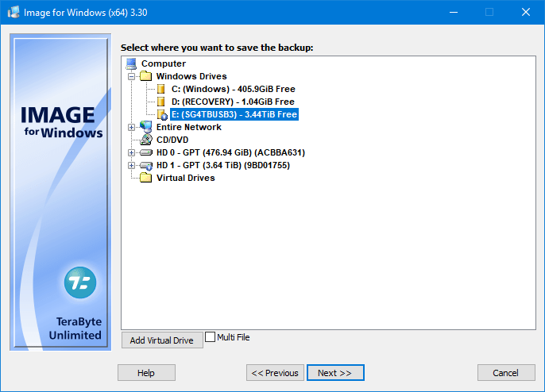Select 'E: (SG4TBUSB3) - 3.44TiB Free'
Image resolution: width=545 pixels, height=392 pixels.
234,114
